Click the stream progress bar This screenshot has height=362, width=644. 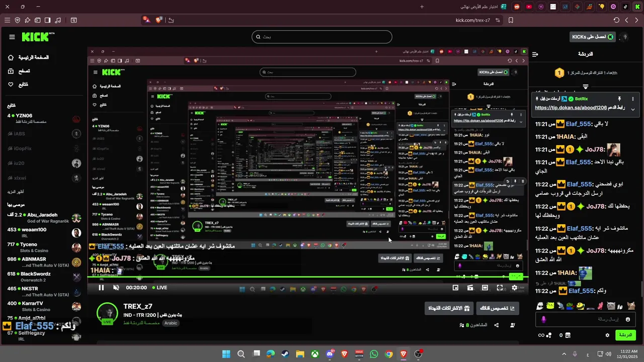click(x=307, y=277)
